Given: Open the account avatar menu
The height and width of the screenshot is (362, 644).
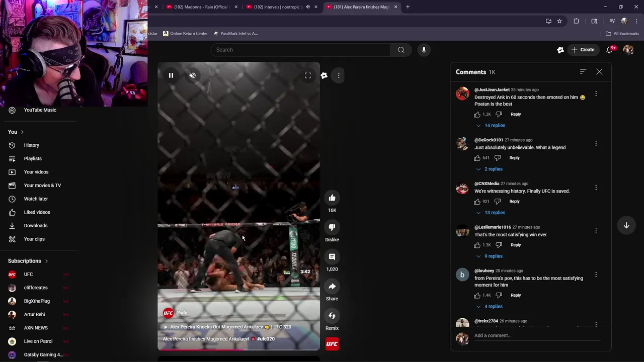Looking at the screenshot, I should point(628,50).
